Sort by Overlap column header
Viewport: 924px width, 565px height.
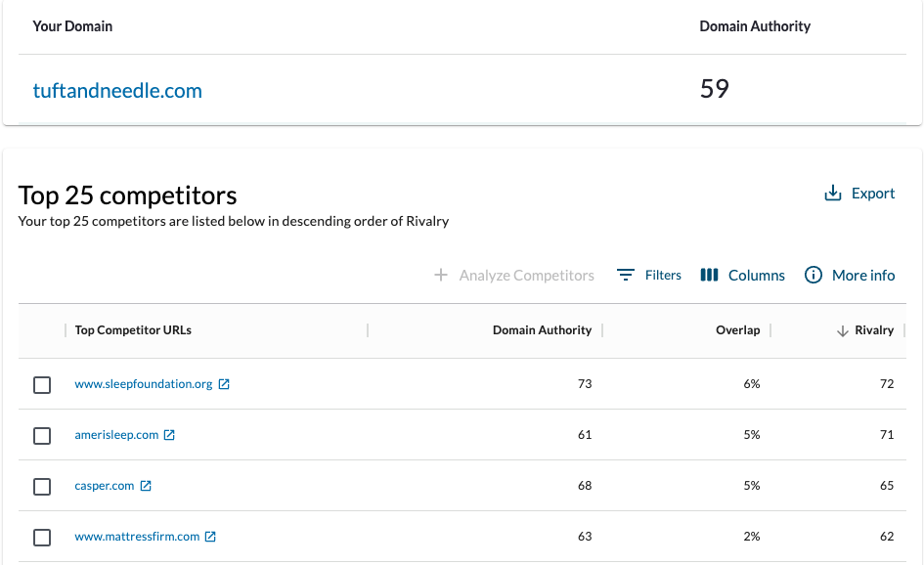click(x=737, y=330)
